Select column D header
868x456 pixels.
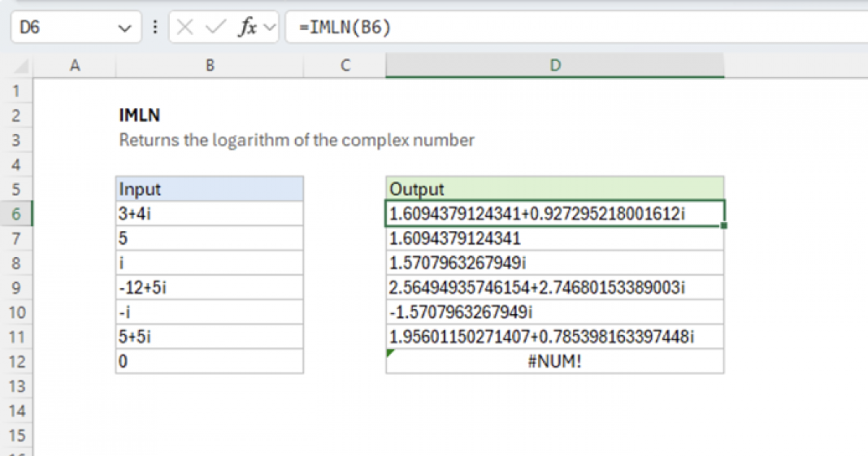click(554, 65)
